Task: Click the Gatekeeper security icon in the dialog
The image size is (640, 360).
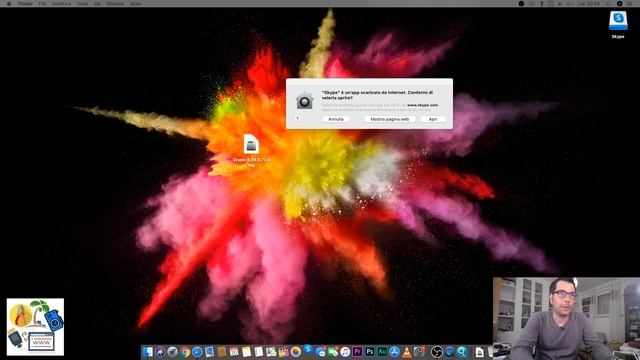Action: point(304,100)
